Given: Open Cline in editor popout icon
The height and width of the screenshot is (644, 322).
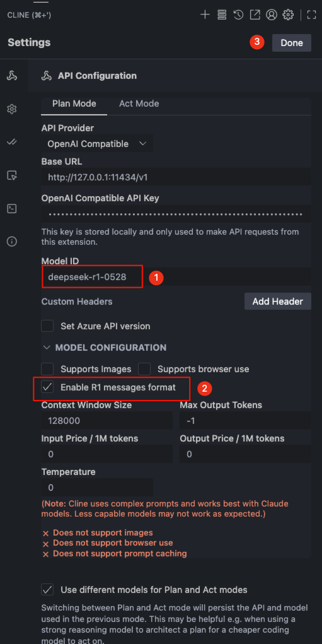Looking at the screenshot, I should pyautogui.click(x=255, y=15).
